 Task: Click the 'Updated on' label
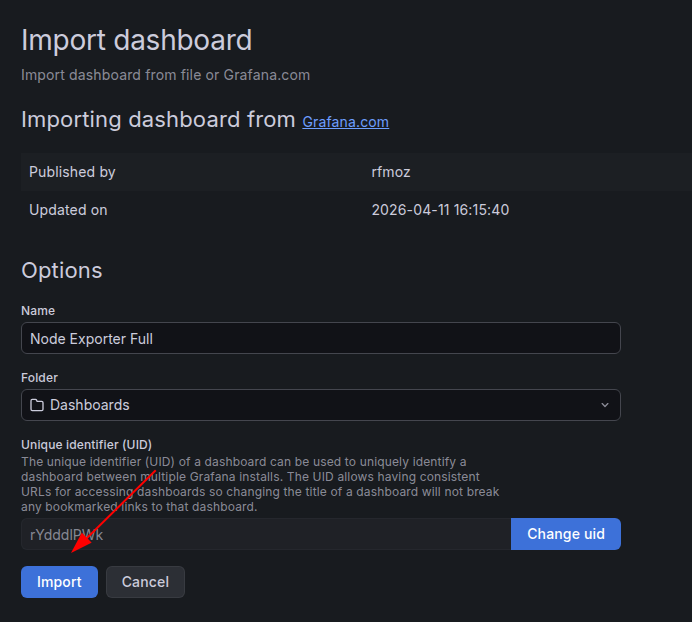(68, 210)
